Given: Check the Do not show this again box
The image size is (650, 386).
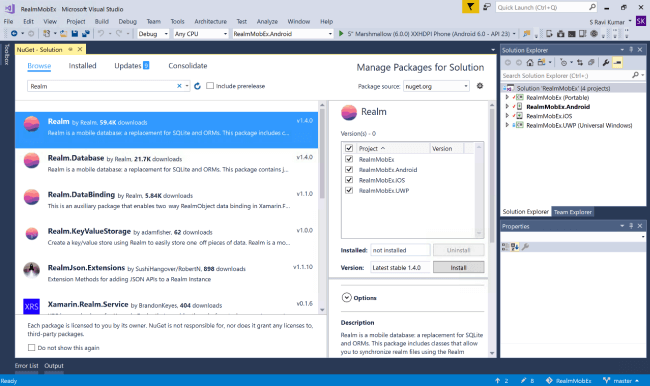Looking at the screenshot, I should [32, 347].
